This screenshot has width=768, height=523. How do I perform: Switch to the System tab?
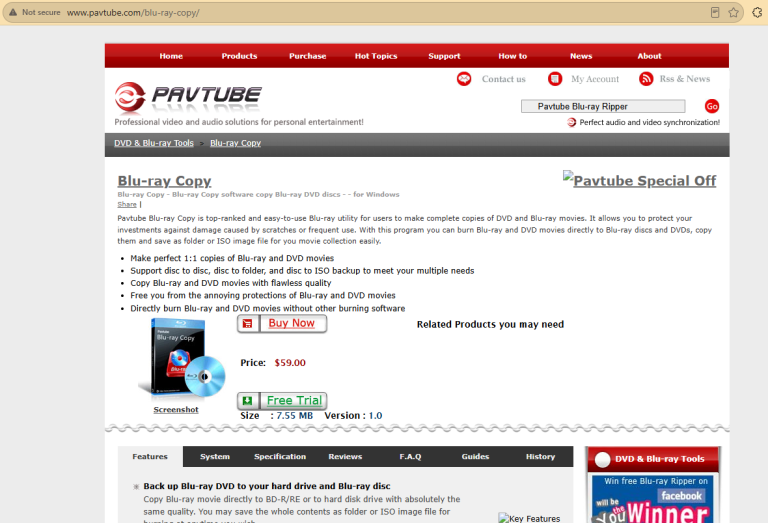click(215, 456)
